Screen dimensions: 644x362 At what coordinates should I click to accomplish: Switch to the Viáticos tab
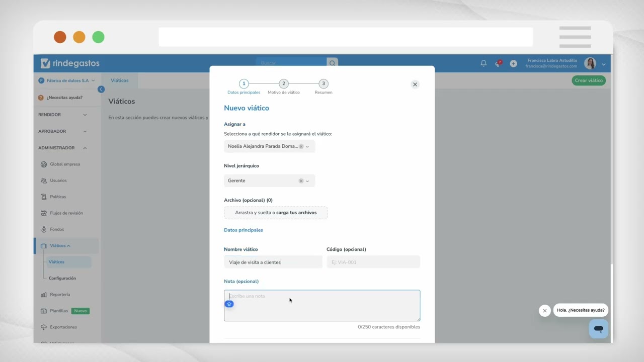click(120, 80)
